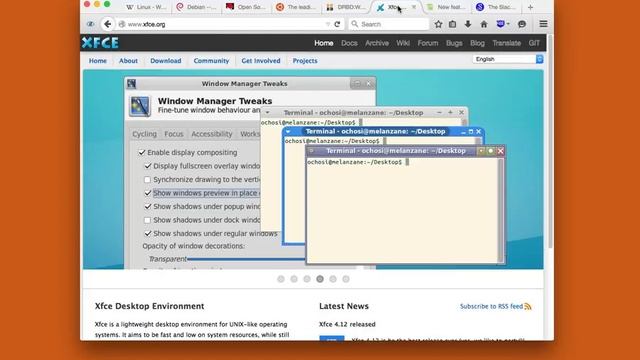
Task: Open GIT in the top navigation
Action: click(534, 43)
